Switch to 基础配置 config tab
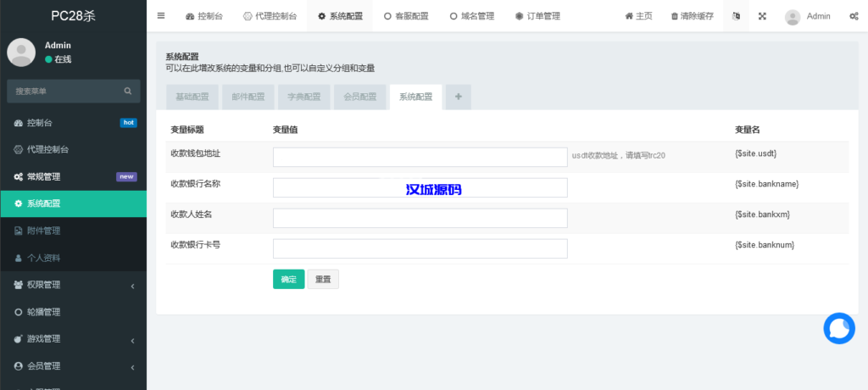This screenshot has width=868, height=390. [192, 97]
